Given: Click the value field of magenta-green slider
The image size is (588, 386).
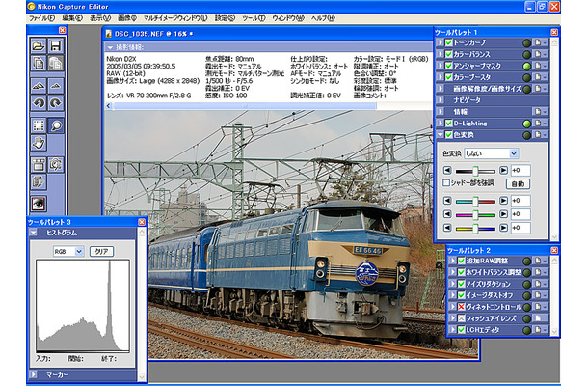Looking at the screenshot, I should tap(521, 214).
